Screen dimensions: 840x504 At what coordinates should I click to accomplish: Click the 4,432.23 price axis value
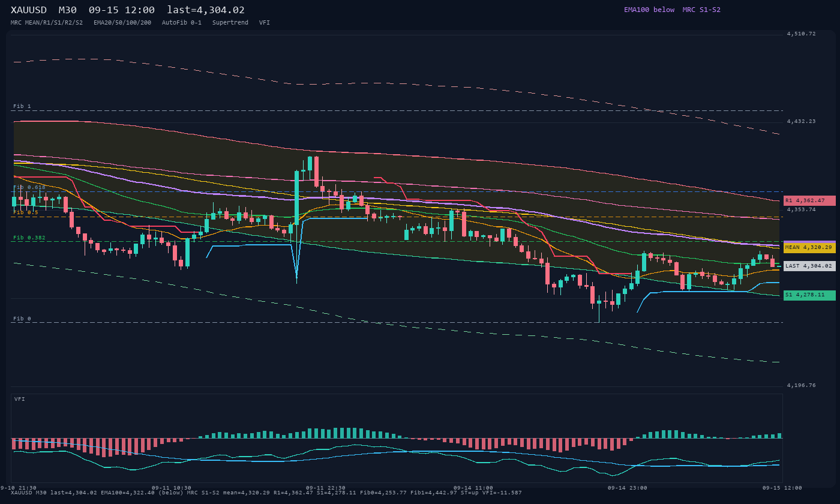point(802,121)
